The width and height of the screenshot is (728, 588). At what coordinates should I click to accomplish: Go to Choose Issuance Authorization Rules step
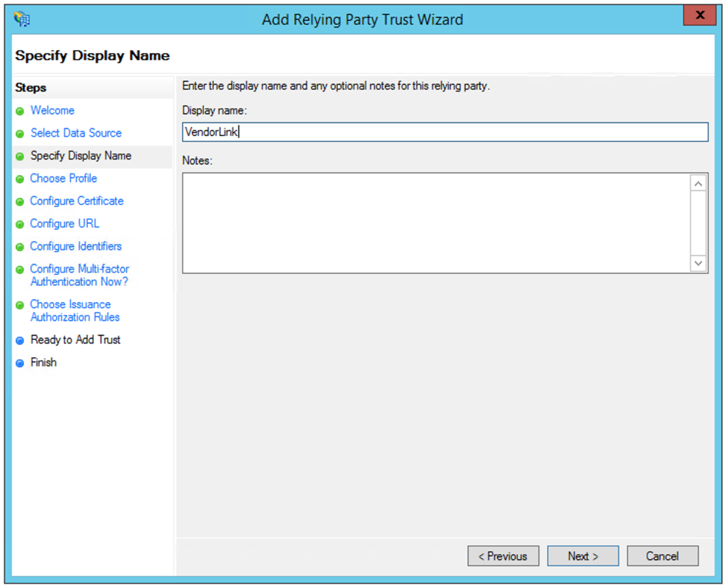[x=75, y=311]
